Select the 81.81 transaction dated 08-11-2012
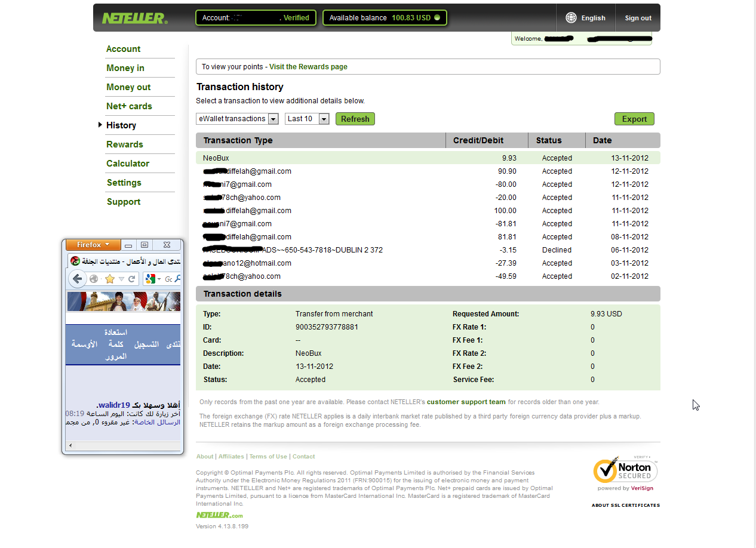 click(428, 237)
